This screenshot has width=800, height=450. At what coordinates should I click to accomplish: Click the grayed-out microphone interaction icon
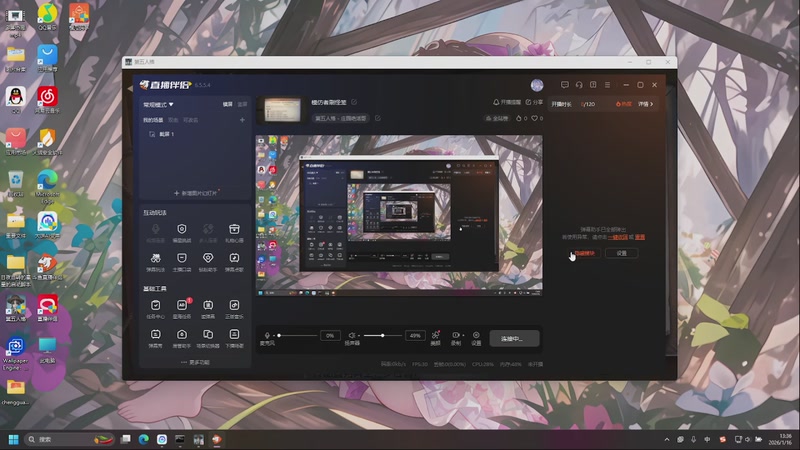point(156,229)
